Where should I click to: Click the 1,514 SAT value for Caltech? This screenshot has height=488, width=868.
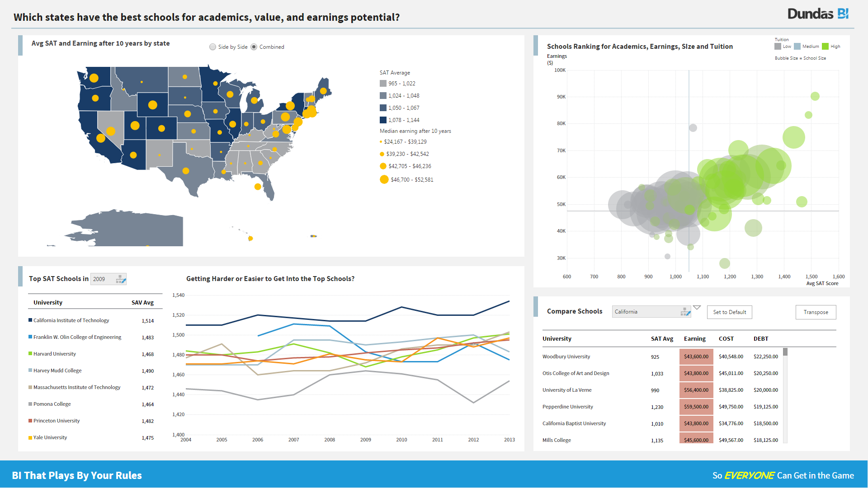click(x=148, y=321)
